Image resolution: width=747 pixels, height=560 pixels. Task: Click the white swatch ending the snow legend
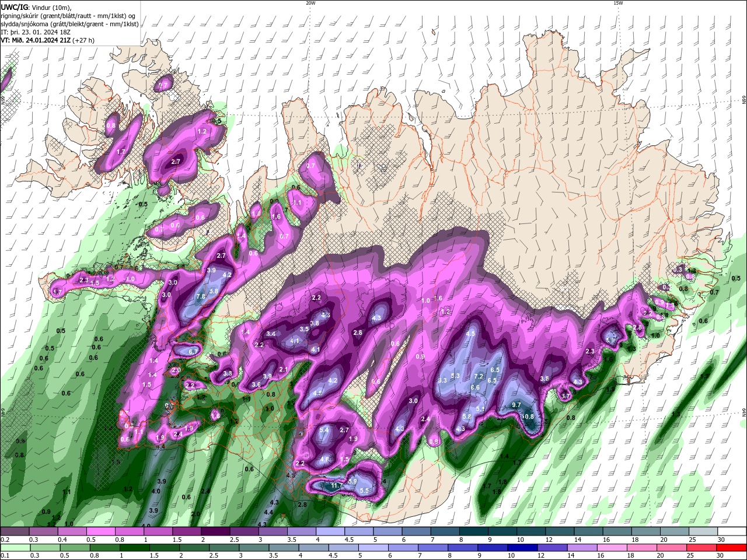point(732,531)
